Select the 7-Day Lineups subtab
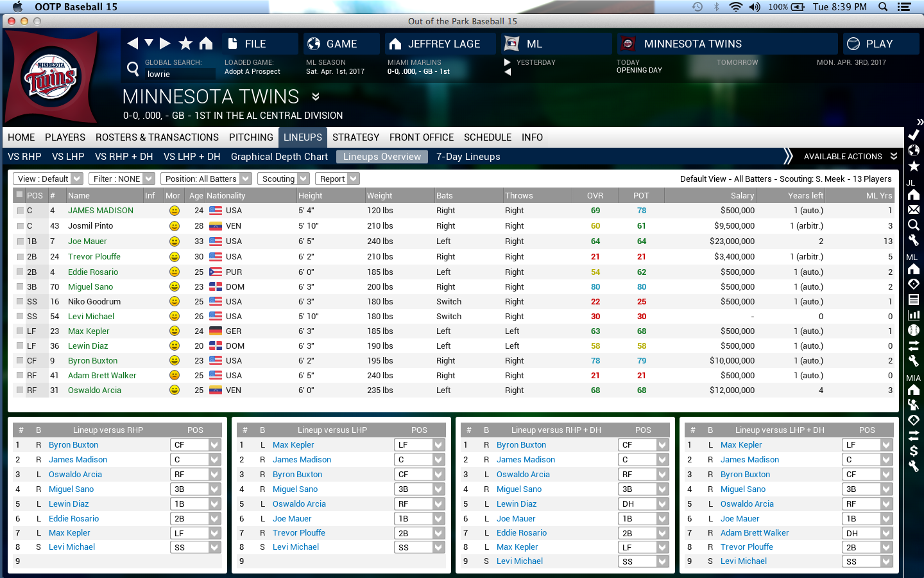Viewport: 924px width, 578px height. click(468, 157)
